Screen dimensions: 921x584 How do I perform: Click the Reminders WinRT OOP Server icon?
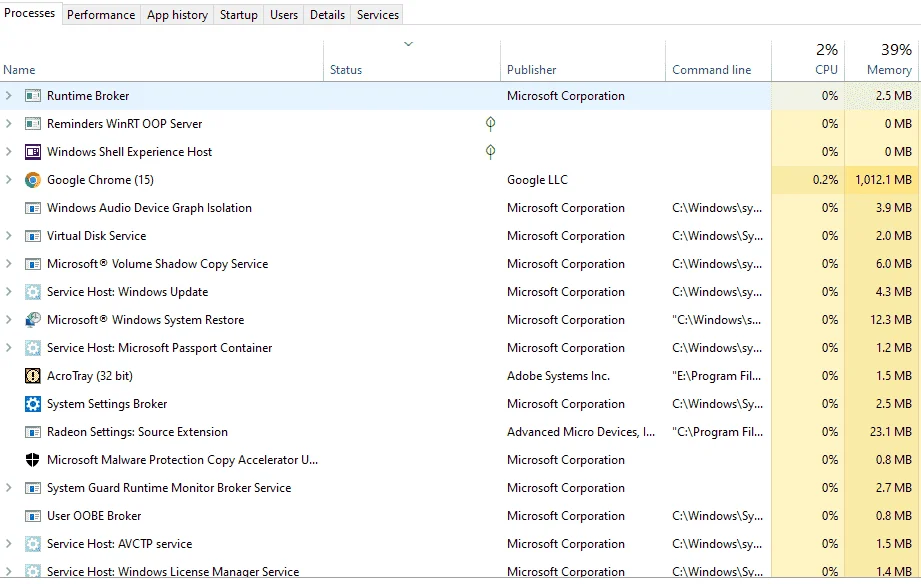coord(32,124)
